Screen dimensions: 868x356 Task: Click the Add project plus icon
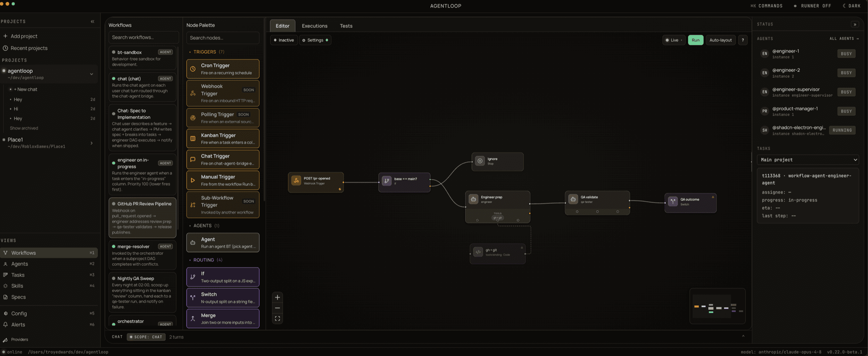point(5,36)
